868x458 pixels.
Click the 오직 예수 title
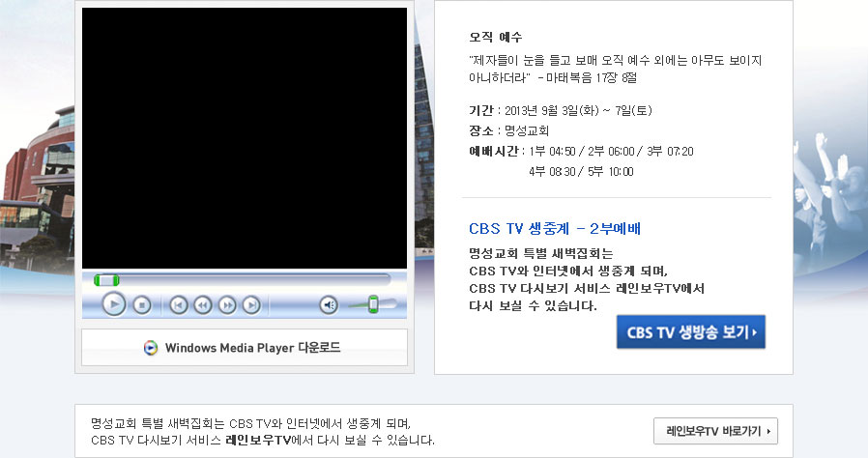pos(496,38)
